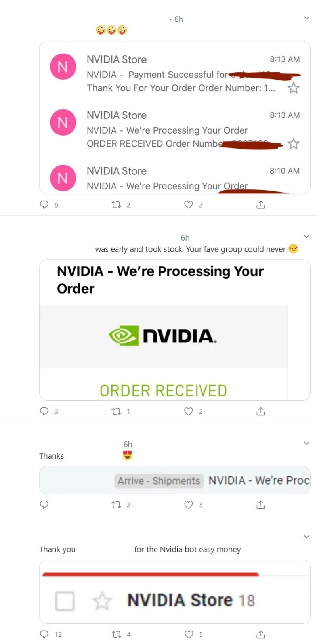Open chevron menu on 'Thanks' tweet
Image resolution: width=317 pixels, height=644 pixels.
(x=306, y=443)
